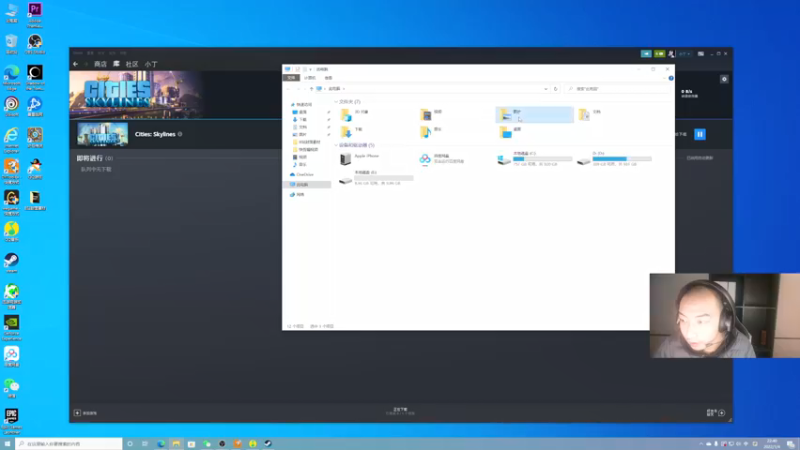This screenshot has height=450, width=800.
Task: Open the address bar history dropdown
Action: [x=546, y=89]
